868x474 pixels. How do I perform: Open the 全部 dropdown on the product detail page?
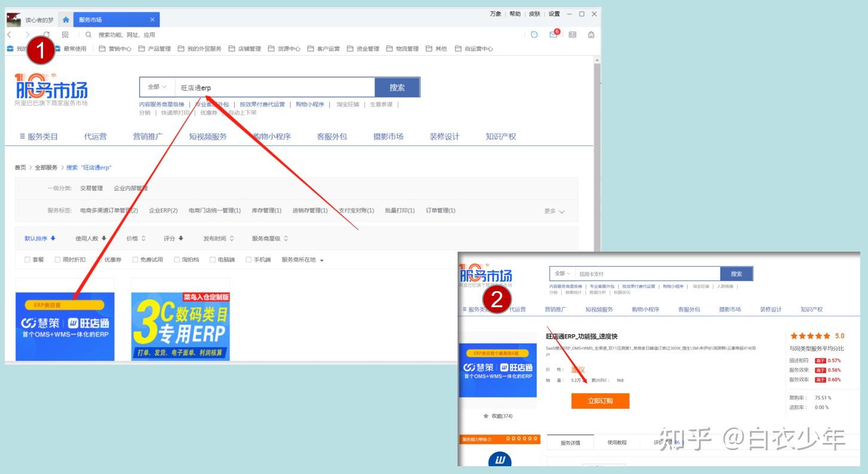coord(562,274)
